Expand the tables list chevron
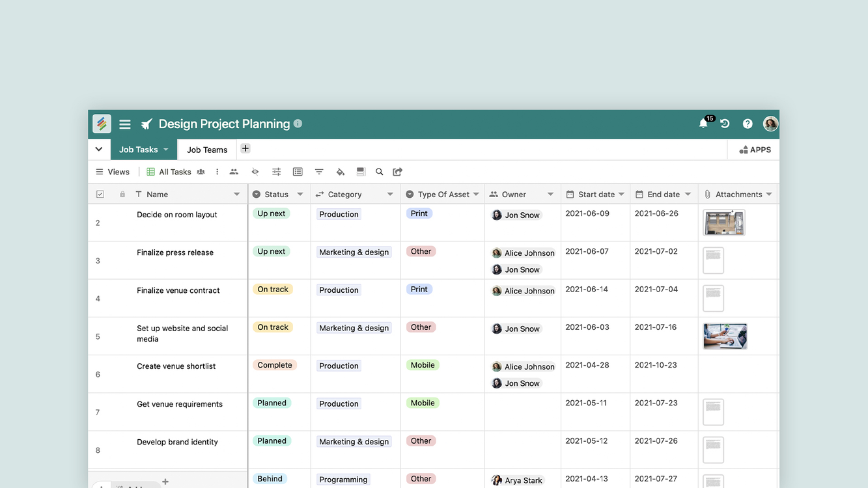Viewport: 868px width, 488px height. point(99,149)
